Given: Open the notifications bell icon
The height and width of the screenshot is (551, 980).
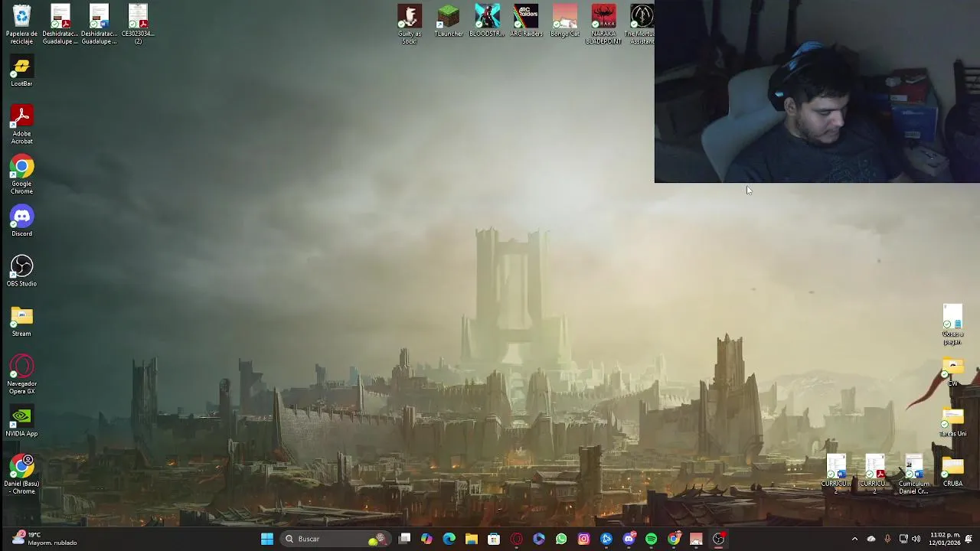Looking at the screenshot, I should pos(969,539).
